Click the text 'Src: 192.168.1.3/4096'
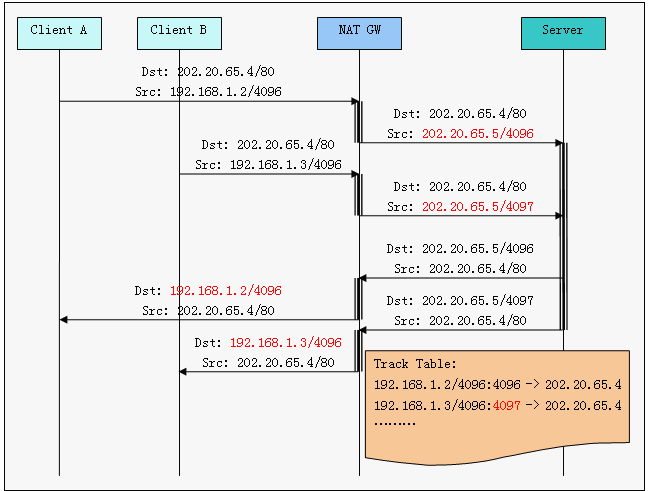The width and height of the screenshot is (653, 491). [268, 164]
